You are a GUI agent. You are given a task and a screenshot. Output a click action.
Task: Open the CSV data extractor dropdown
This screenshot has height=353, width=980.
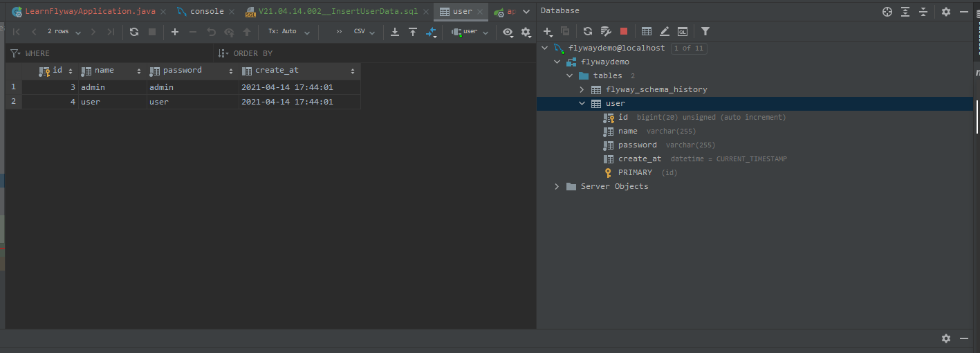coord(364,32)
